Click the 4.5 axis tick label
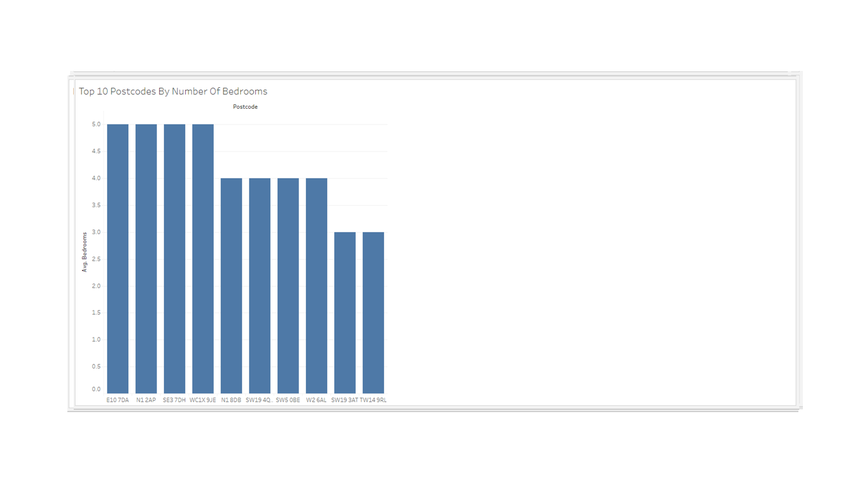The image size is (868, 488). point(96,151)
